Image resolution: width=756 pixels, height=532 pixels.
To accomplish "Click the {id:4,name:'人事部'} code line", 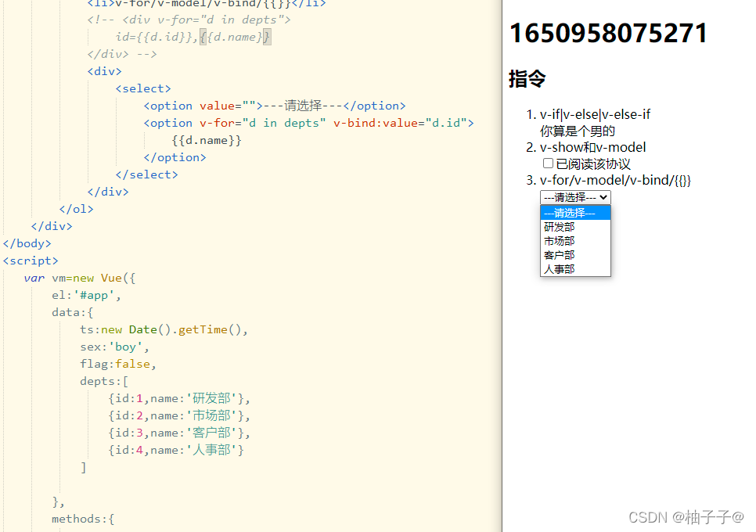I will [x=176, y=450].
